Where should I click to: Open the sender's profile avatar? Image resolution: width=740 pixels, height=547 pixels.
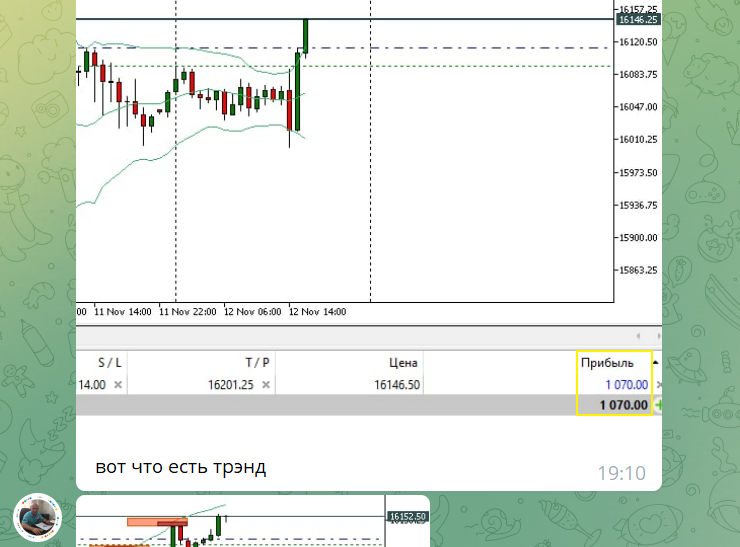click(x=37, y=517)
